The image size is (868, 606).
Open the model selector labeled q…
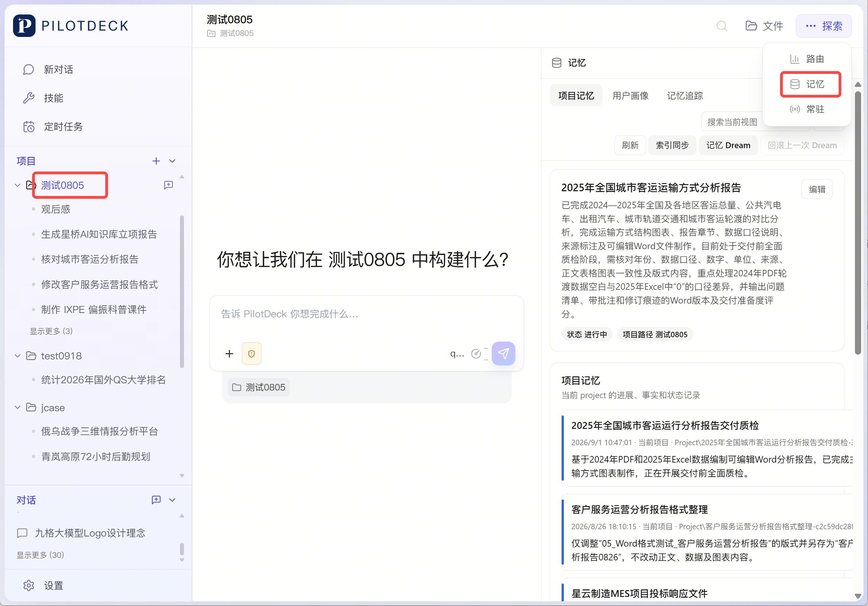pos(457,354)
